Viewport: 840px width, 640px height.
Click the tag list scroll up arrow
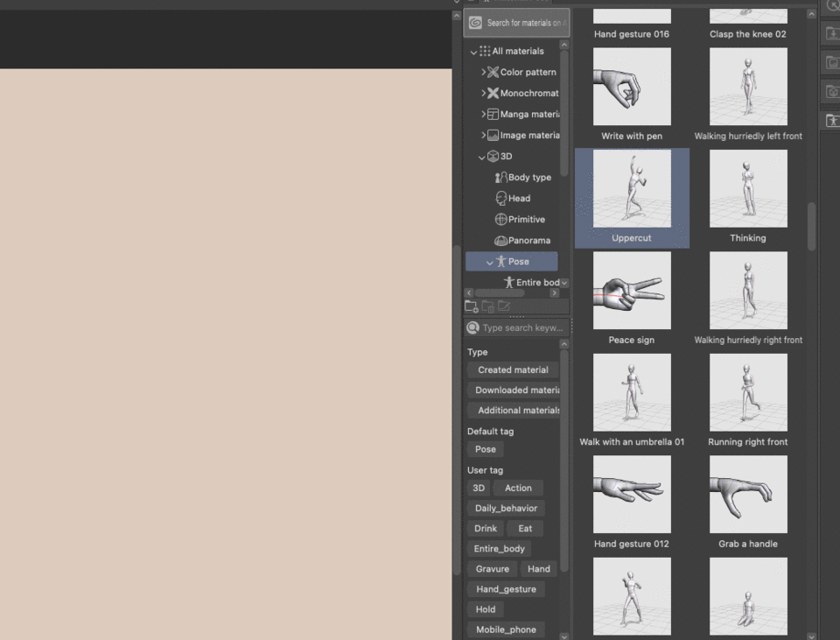563,343
